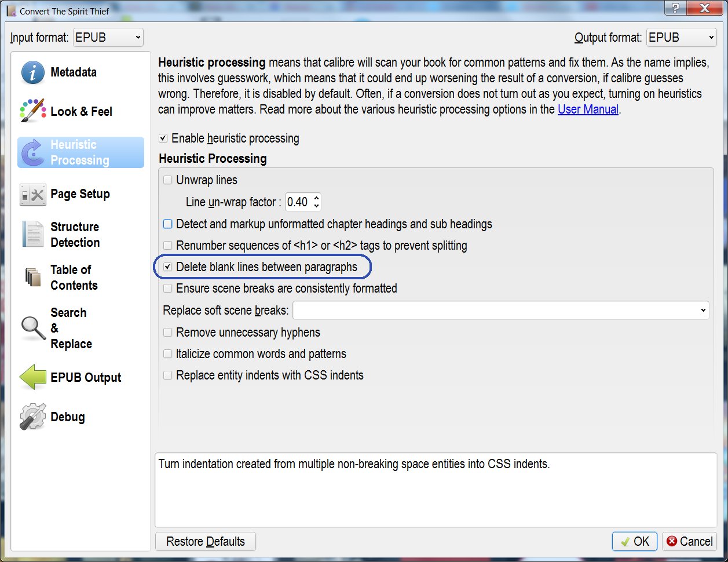Open the Input format dropdown
Screen dimensions: 728x562
pyautogui.click(x=108, y=38)
